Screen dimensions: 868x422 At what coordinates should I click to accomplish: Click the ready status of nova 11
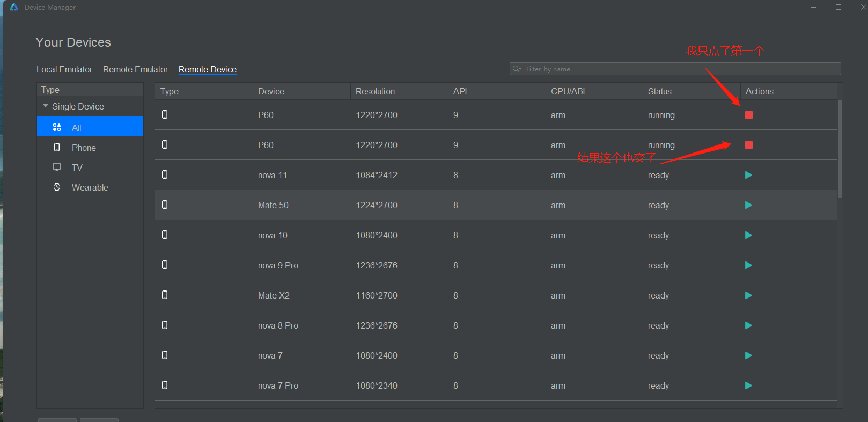[x=658, y=175]
